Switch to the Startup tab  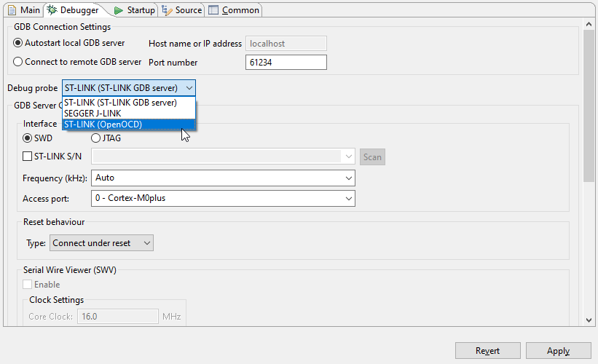(x=135, y=10)
